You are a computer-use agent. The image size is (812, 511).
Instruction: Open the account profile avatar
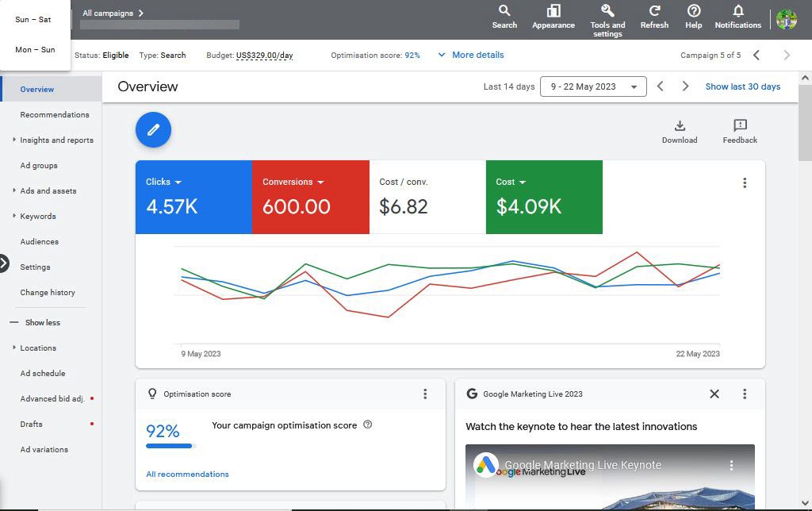(x=786, y=20)
